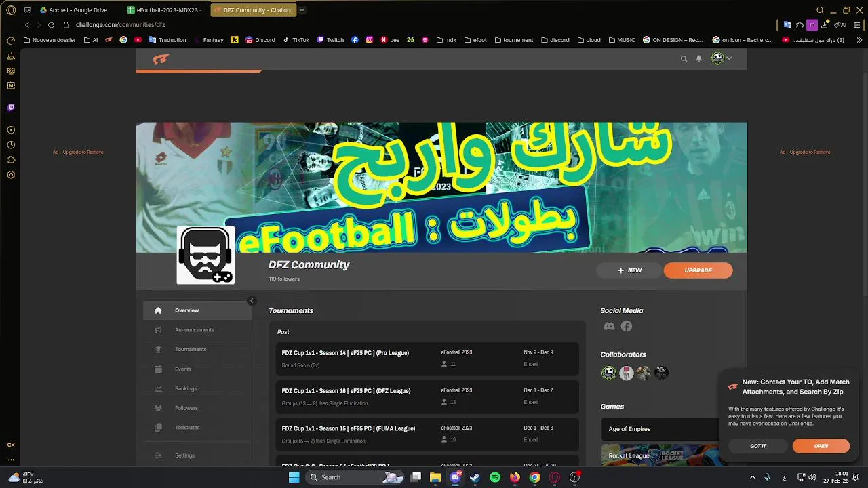Open Twitch panel in Opera sidebar

[x=11, y=108]
